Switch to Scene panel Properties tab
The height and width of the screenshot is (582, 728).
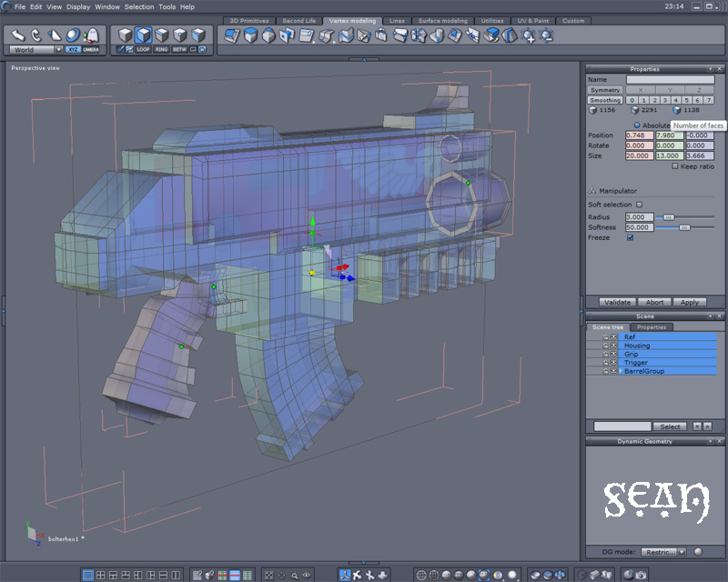pos(652,327)
